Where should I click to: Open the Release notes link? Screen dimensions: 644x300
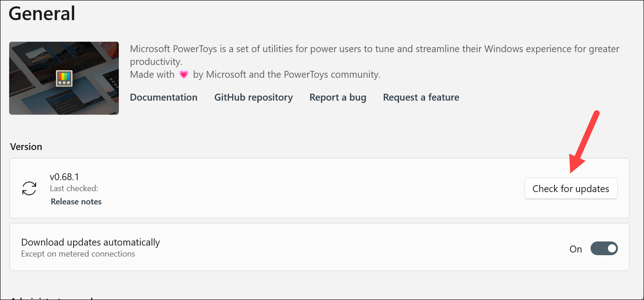pyautogui.click(x=76, y=202)
